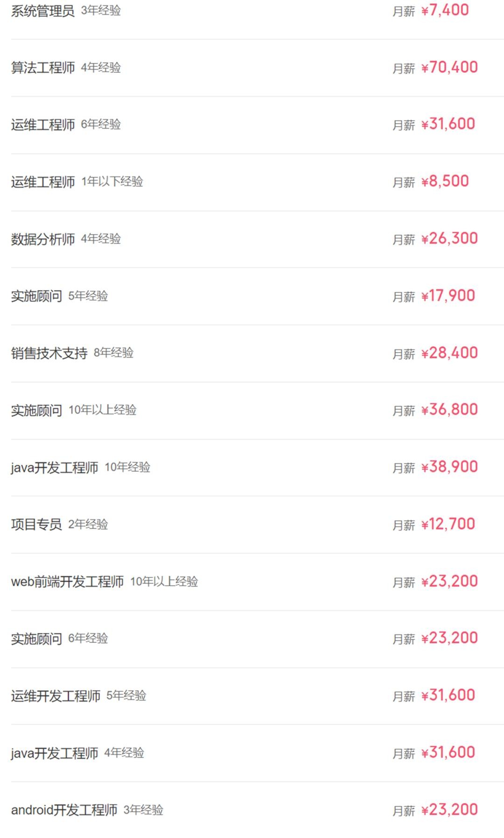504x838 pixels.
Task: Click android开发工程师 3年经验 entry
Action: pos(64,810)
